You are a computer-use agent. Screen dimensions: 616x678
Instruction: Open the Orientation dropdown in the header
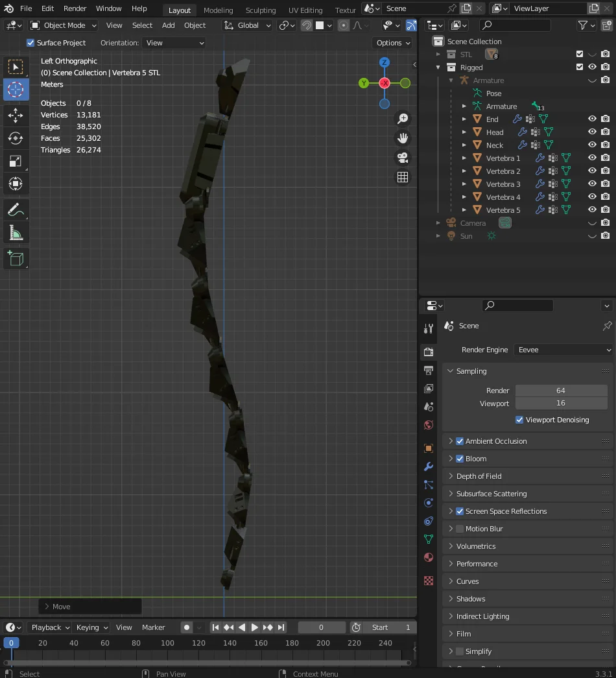(x=173, y=42)
